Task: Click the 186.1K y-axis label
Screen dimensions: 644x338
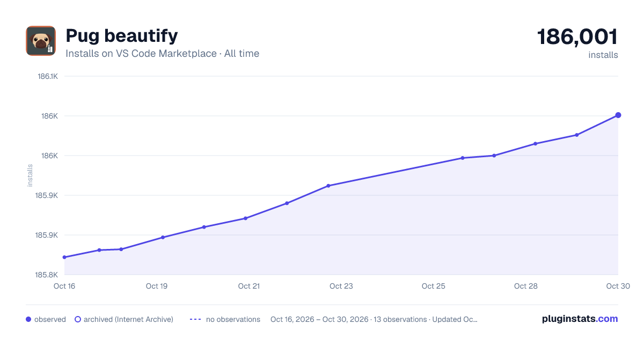Action: pos(47,76)
